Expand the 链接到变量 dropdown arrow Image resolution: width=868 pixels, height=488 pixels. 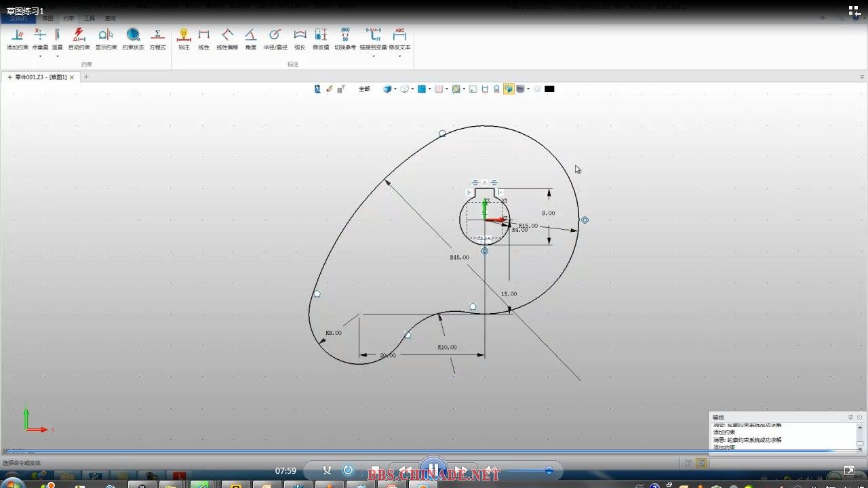pyautogui.click(x=374, y=56)
